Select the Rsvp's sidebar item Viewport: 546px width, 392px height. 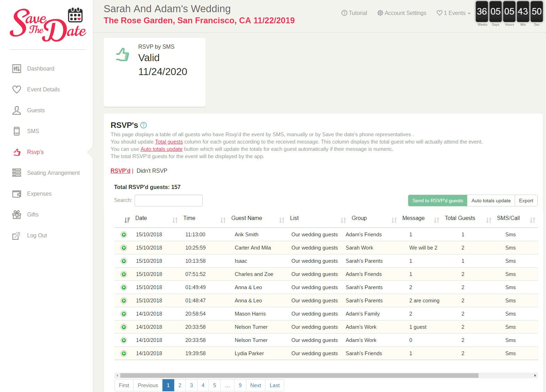coord(35,152)
